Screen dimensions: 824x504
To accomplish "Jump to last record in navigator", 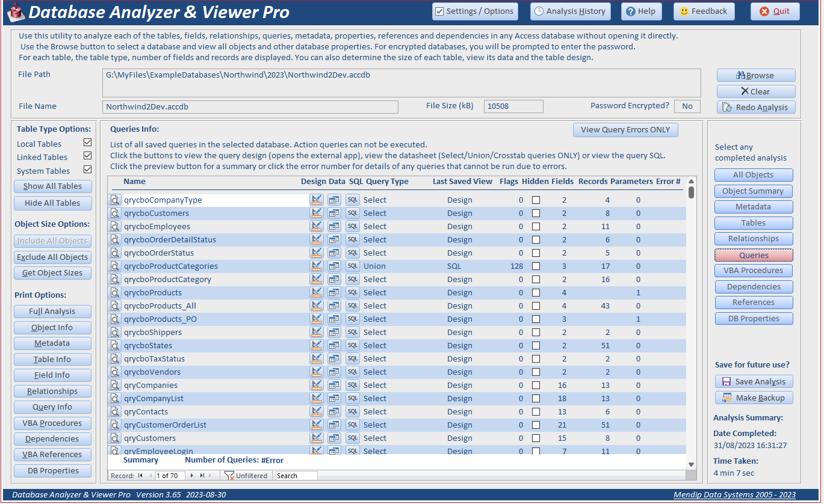I will pos(202,476).
